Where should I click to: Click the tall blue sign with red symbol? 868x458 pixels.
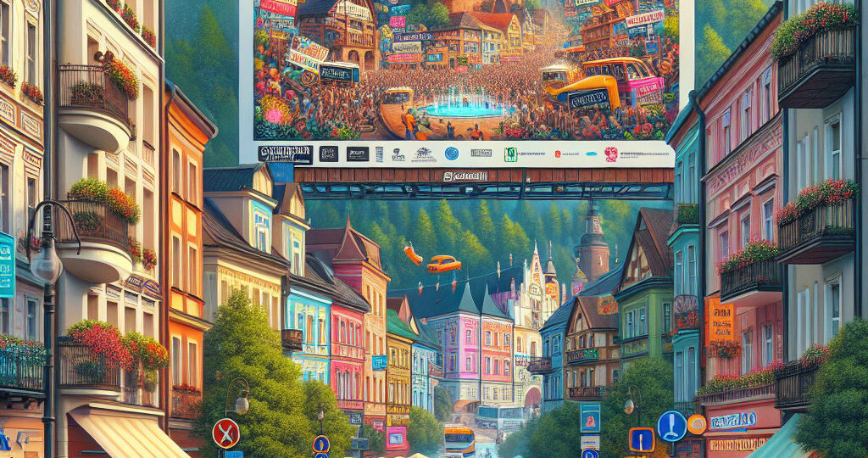point(590,418)
